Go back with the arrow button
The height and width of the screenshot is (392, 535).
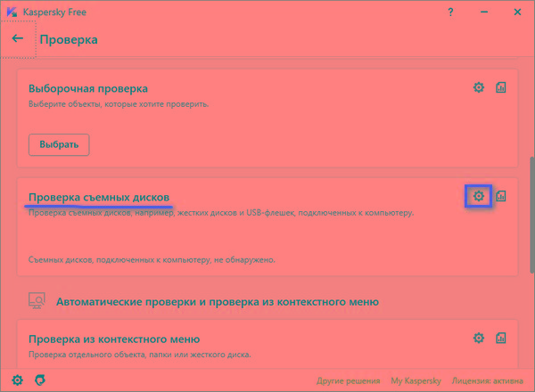[18, 38]
